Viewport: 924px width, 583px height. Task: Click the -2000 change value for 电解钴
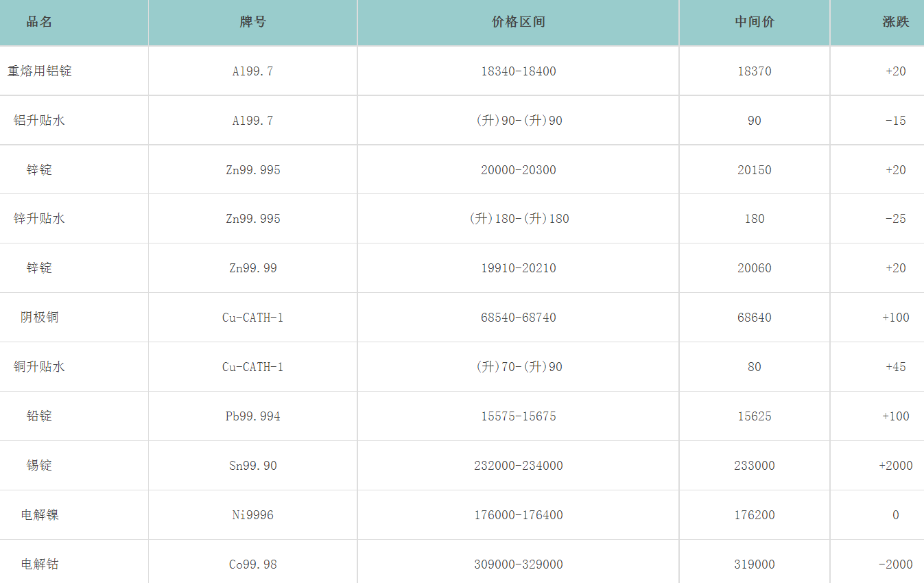tap(895, 564)
